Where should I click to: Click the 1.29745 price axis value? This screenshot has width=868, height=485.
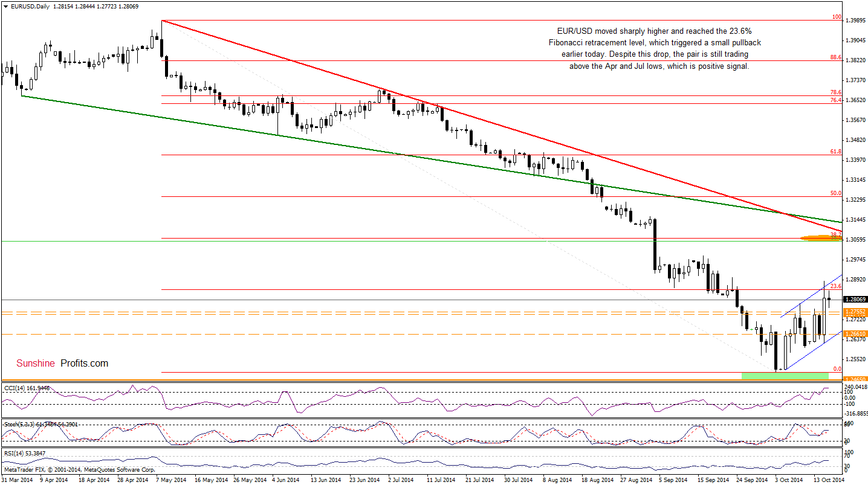pos(857,260)
